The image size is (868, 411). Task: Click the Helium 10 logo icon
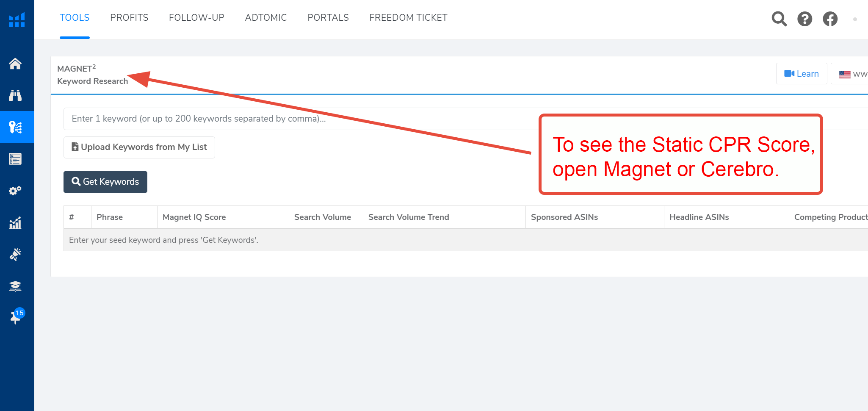pos(17,20)
